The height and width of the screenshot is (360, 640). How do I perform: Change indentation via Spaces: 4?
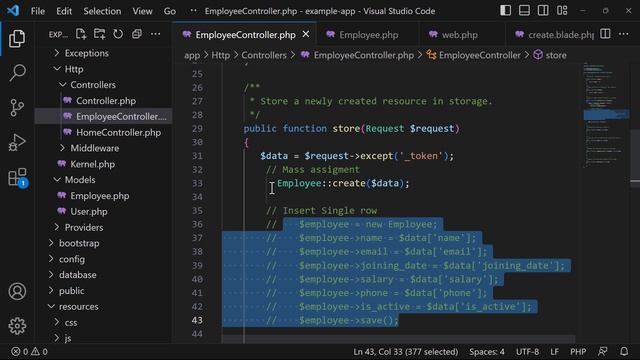[x=487, y=351]
